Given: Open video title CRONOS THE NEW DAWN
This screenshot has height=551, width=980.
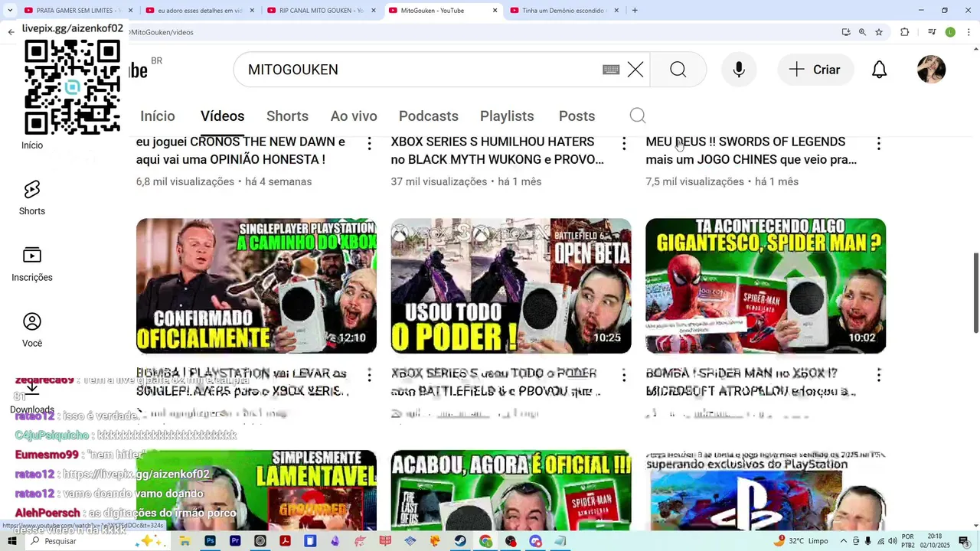Looking at the screenshot, I should tap(240, 151).
